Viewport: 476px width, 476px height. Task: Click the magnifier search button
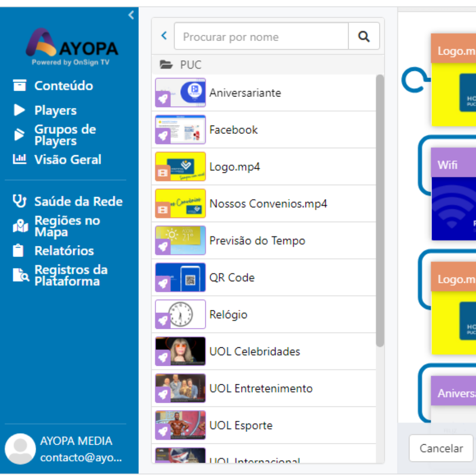pos(364,36)
